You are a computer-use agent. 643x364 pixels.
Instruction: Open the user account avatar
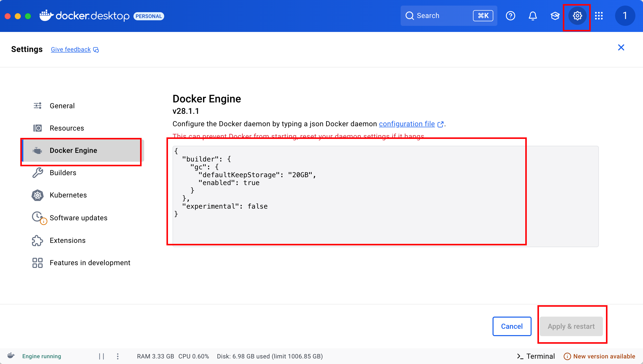(x=625, y=16)
